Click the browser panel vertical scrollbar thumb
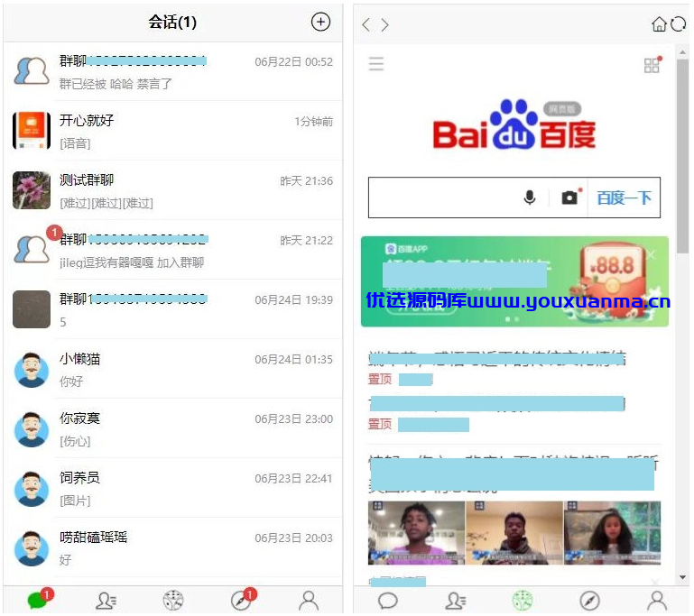 tap(682, 156)
